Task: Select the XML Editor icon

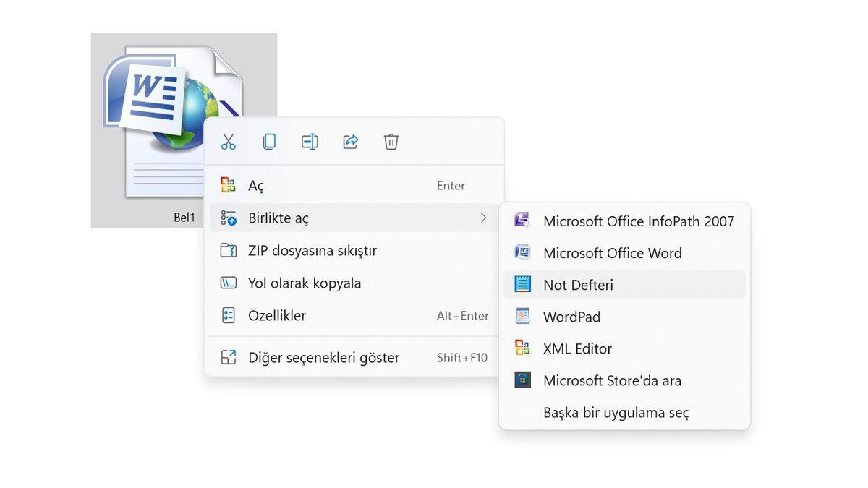Action: pos(522,348)
